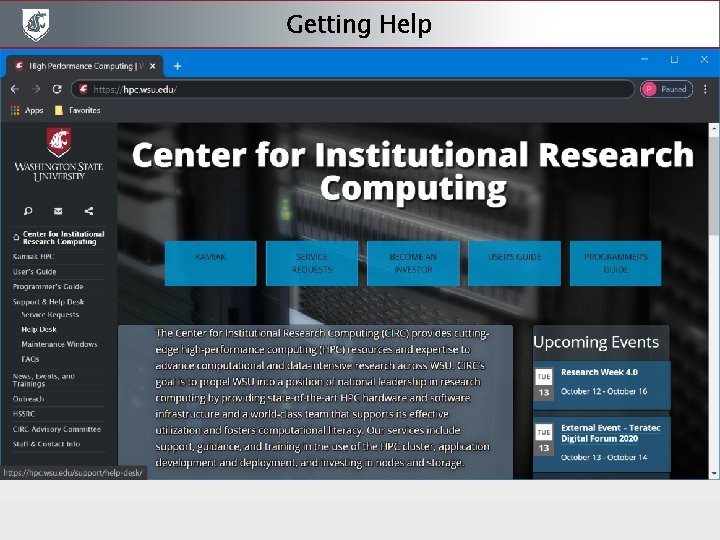Open a new browser tab
Screen dimensions: 720x540
[x=177, y=67]
